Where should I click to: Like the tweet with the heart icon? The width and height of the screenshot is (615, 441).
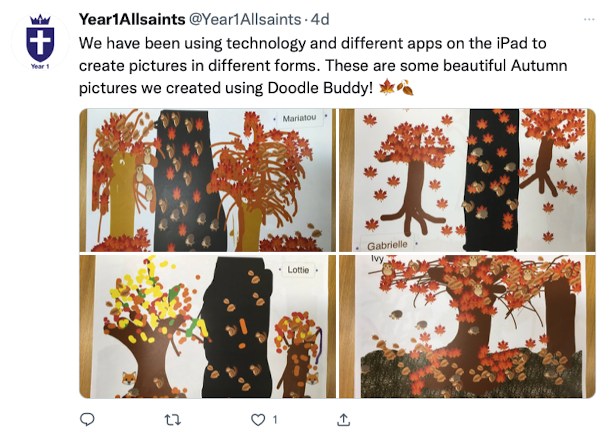[x=258, y=420]
